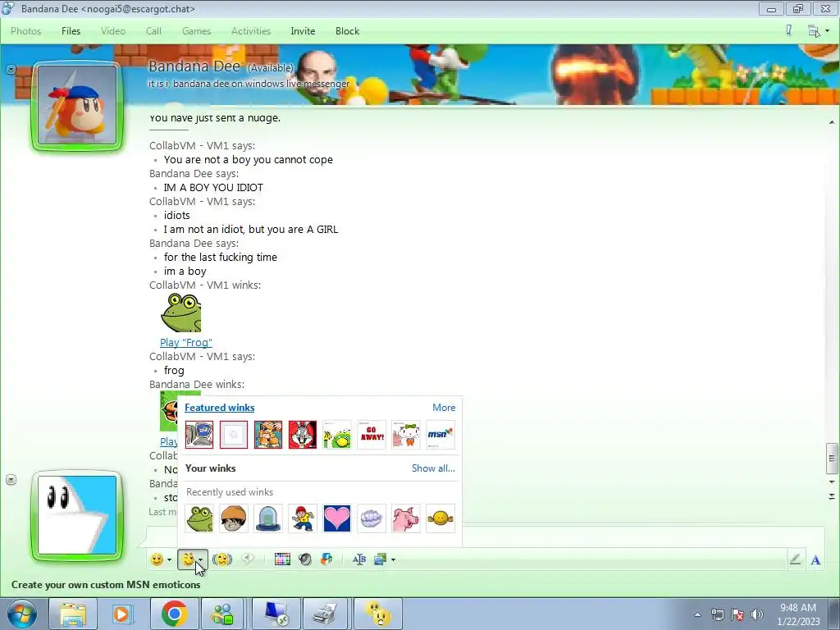Collapse your own display picture panel
Image resolution: width=840 pixels, height=630 pixels.
11,479
